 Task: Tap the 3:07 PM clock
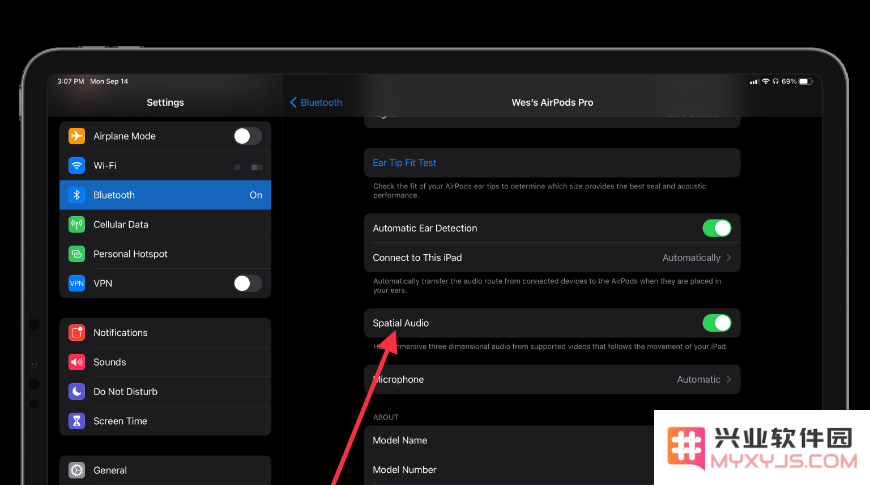click(x=70, y=81)
